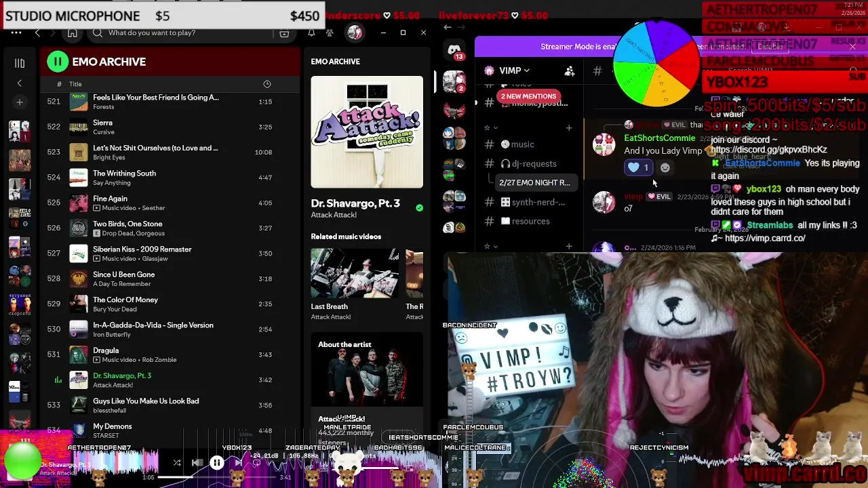The width and height of the screenshot is (868, 488).
Task: Open EatShortsCommie's Discord profile name
Action: pos(659,138)
